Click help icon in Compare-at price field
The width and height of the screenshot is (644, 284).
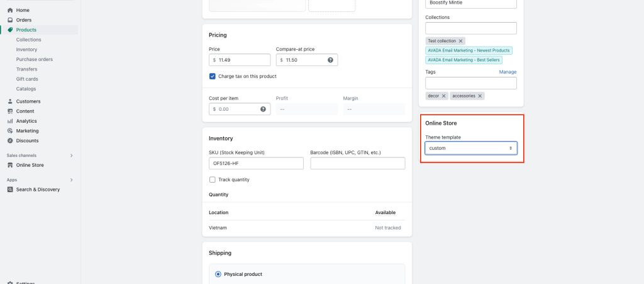click(330, 60)
